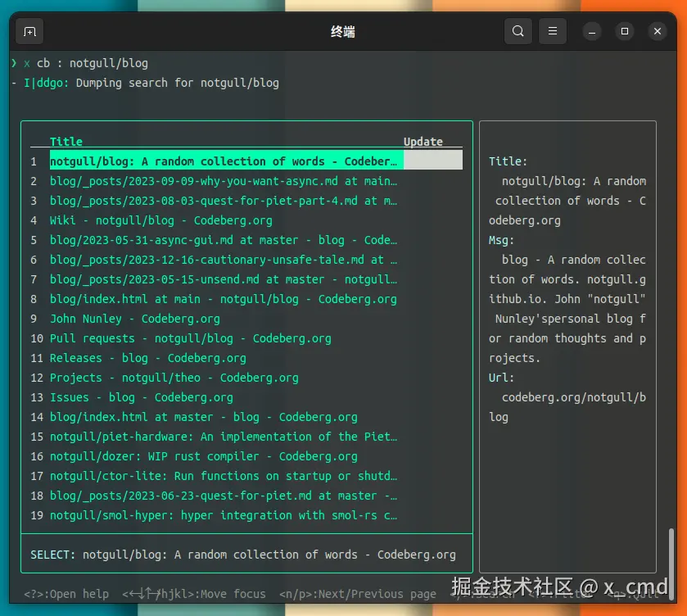Screen dimensions: 687x616
Task: Click the Update column header
Action: [423, 142]
